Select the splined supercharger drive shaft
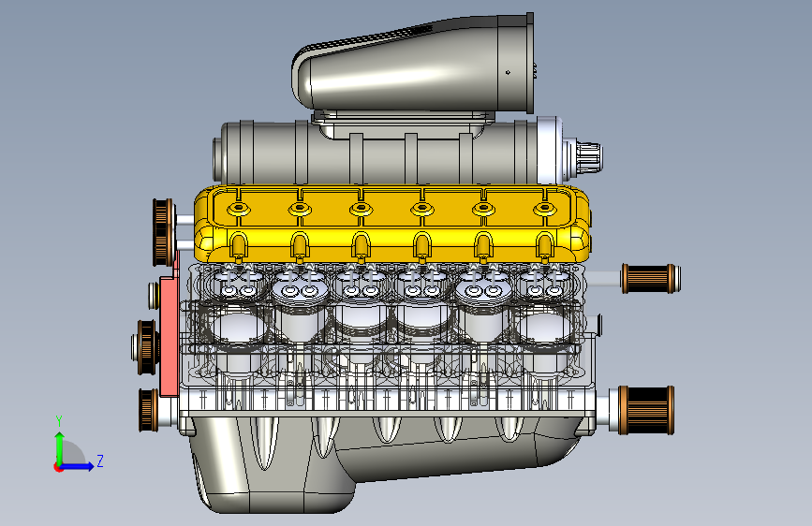Viewport: 812px width, 526px height. pos(589,156)
